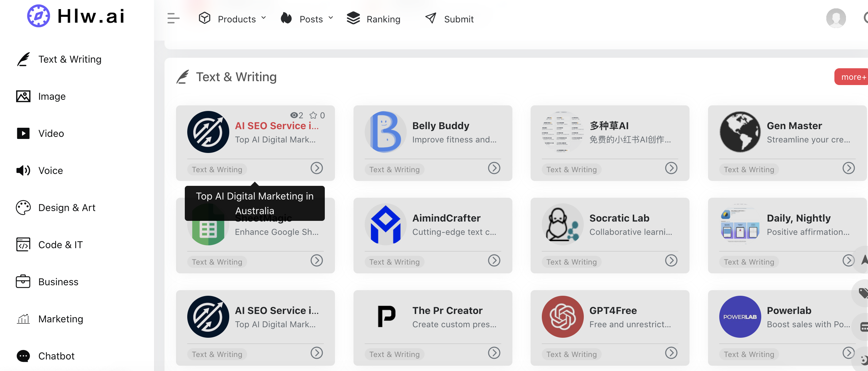
Task: Open The Pr Creator card title
Action: pos(448,311)
